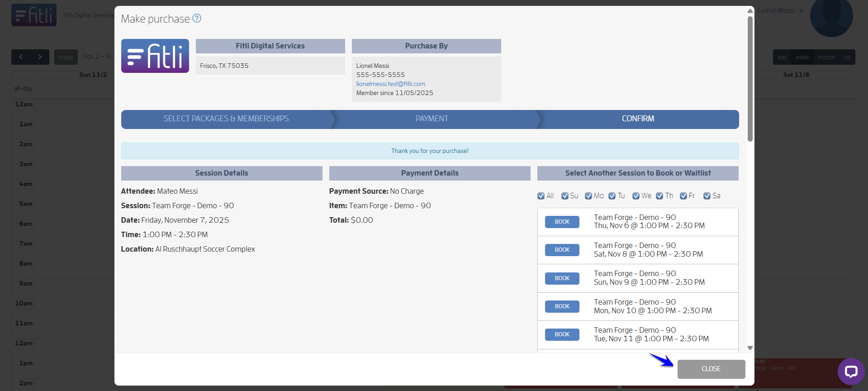868x391 pixels.
Task: Click the dialog scrollbar up arrow
Action: click(x=750, y=11)
